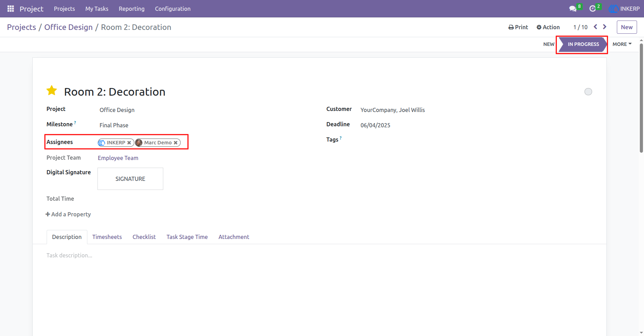Screen dimensions: 644x336
Task: Go to previous record arrow
Action: point(596,27)
